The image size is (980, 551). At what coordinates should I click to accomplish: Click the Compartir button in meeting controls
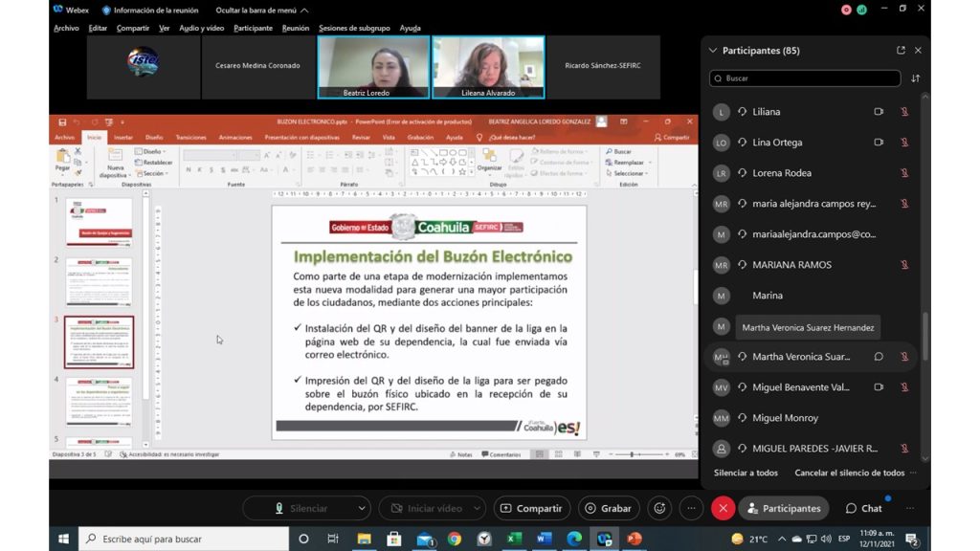coord(531,509)
